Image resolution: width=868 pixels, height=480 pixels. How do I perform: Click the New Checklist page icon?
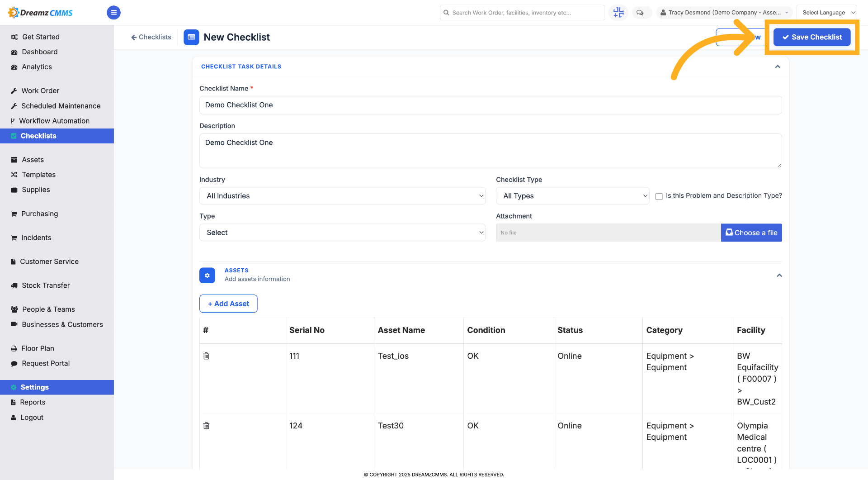[x=191, y=37]
